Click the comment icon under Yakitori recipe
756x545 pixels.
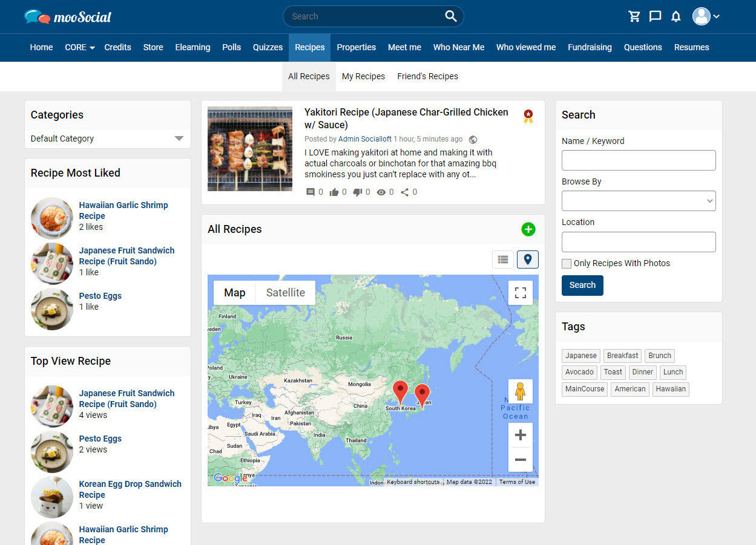tap(311, 192)
